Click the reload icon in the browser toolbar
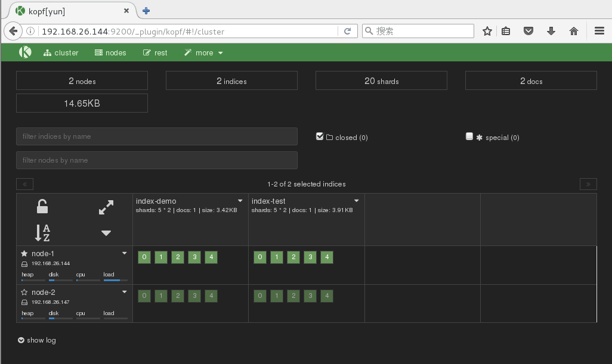Viewport: 612px width, 364px height. coord(348,30)
